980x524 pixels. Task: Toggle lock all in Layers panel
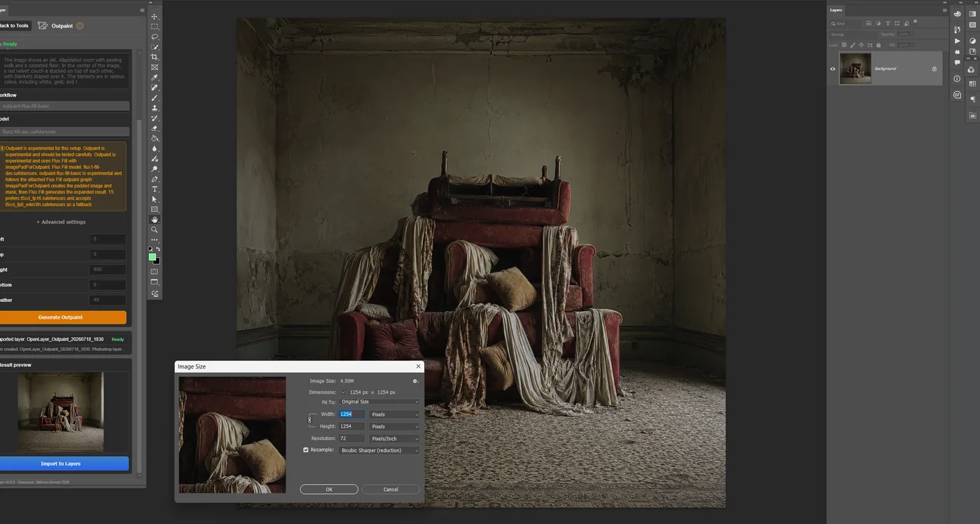click(878, 45)
